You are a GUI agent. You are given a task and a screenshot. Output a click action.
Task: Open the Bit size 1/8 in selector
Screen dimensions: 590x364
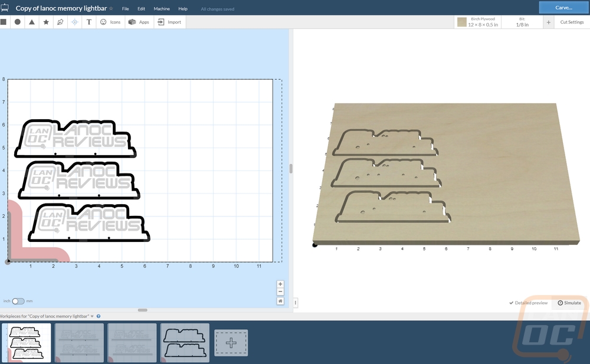coord(522,22)
